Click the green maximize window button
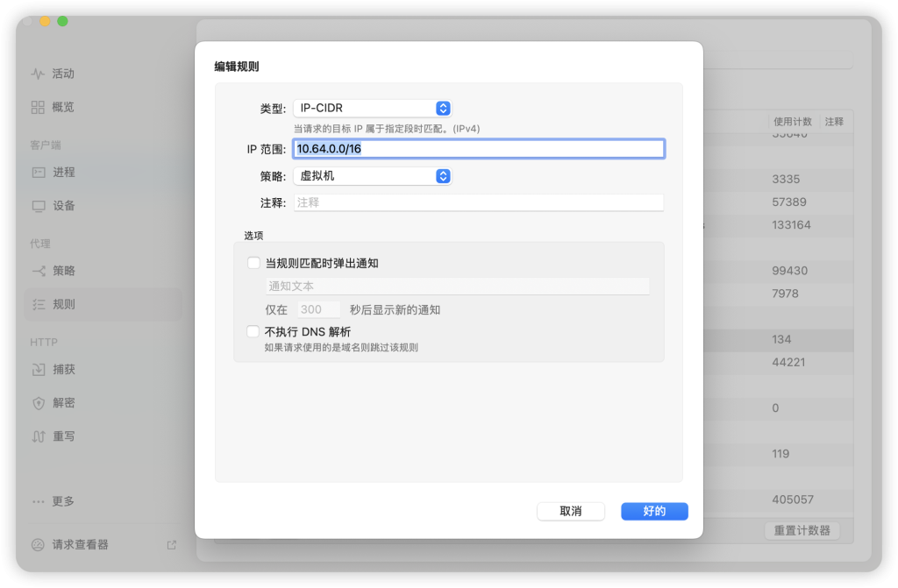898x588 pixels. pyautogui.click(x=62, y=21)
